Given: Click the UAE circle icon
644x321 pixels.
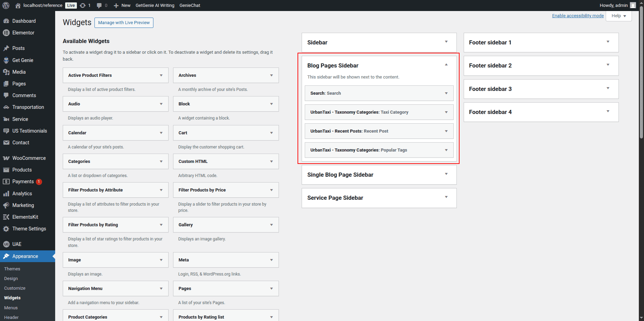Looking at the screenshot, I should (x=6, y=244).
